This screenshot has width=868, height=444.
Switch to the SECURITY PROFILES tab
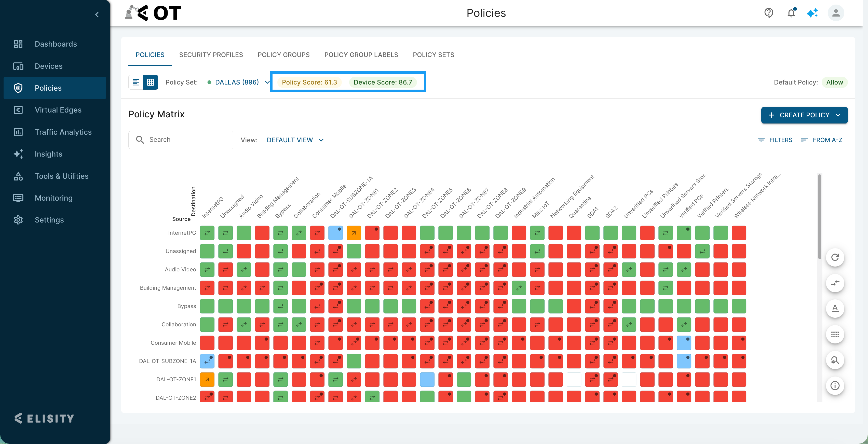click(x=211, y=54)
